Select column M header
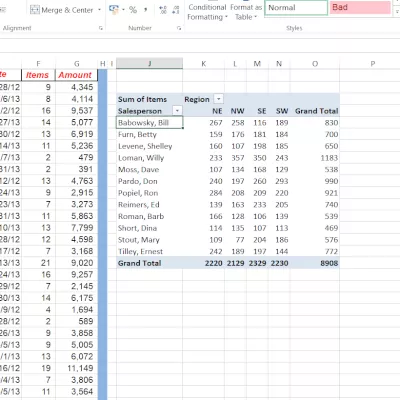The height and width of the screenshot is (400, 400). pos(257,64)
